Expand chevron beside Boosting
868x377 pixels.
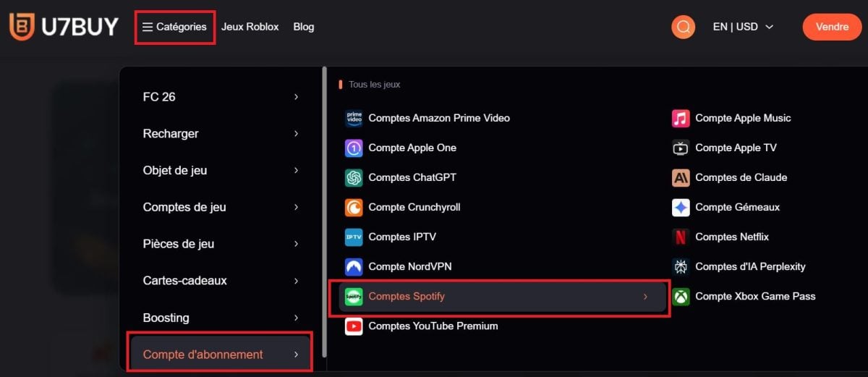click(296, 318)
